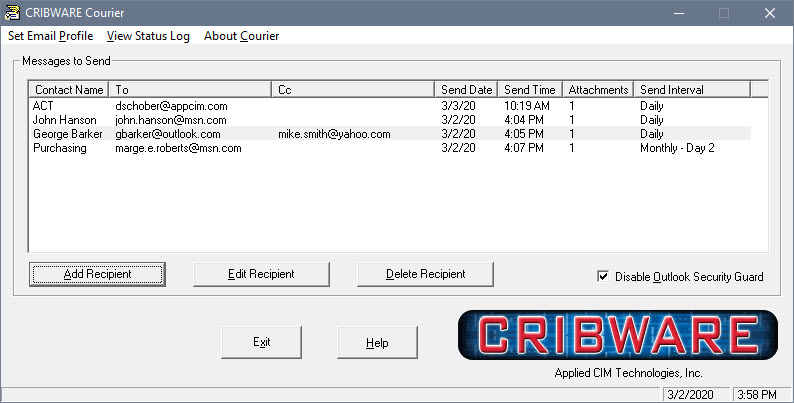This screenshot has height=403, width=794.
Task: Click john.hanson@msn.com email address
Action: 171,120
